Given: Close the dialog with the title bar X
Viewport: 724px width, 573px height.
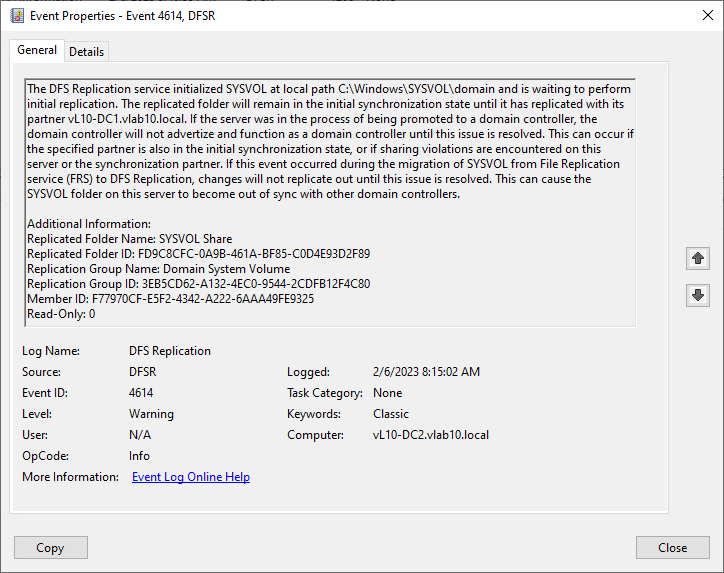Looking at the screenshot, I should 700,15.
